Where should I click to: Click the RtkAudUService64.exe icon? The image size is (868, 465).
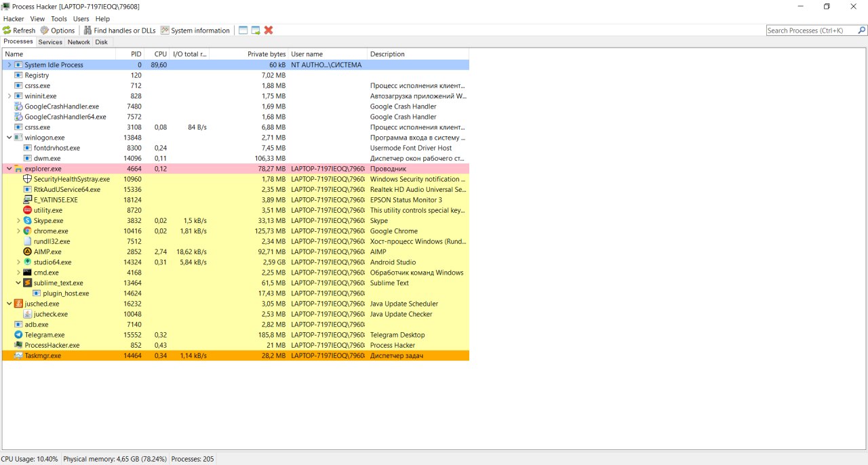click(x=28, y=190)
